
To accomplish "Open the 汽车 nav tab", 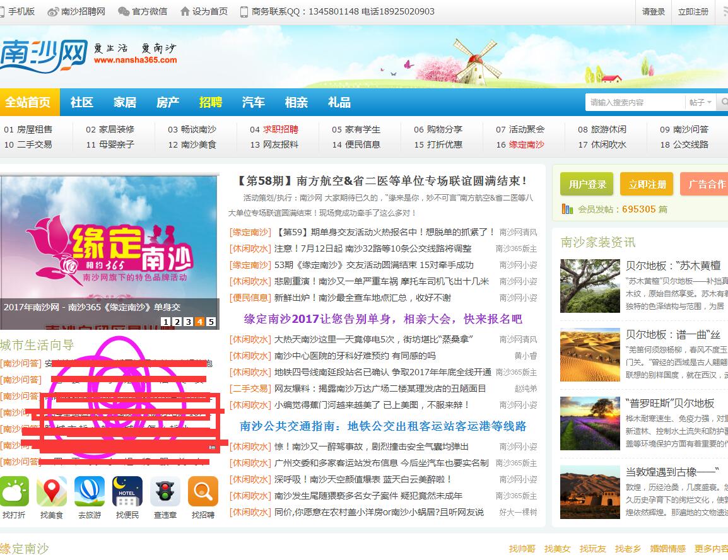I will pos(254,102).
